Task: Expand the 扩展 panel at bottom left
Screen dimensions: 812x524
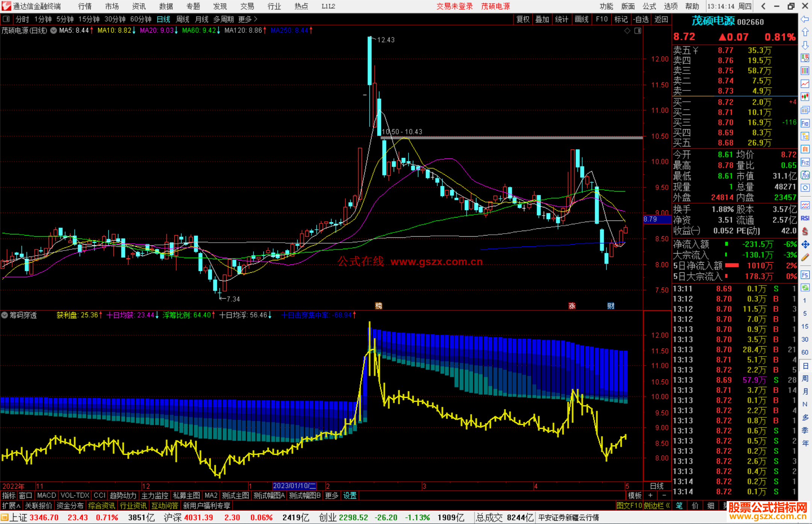Action: coord(12,506)
